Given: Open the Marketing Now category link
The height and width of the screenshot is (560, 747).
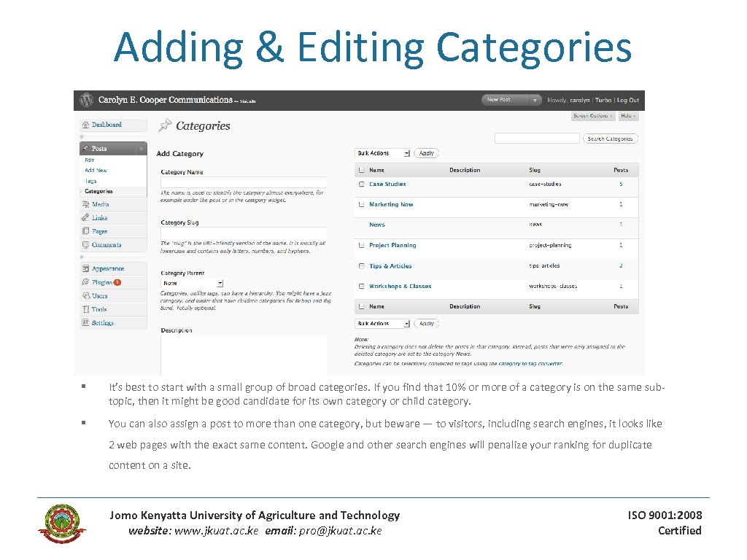Looking at the screenshot, I should click(392, 204).
